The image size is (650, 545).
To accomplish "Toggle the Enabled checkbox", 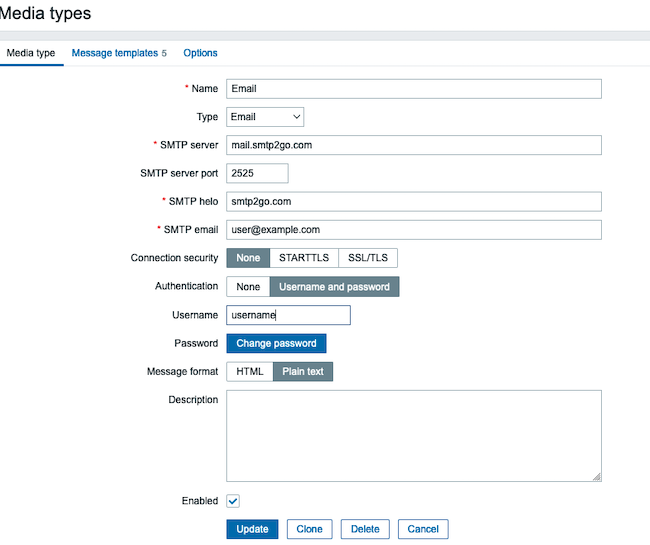I will coord(233,501).
